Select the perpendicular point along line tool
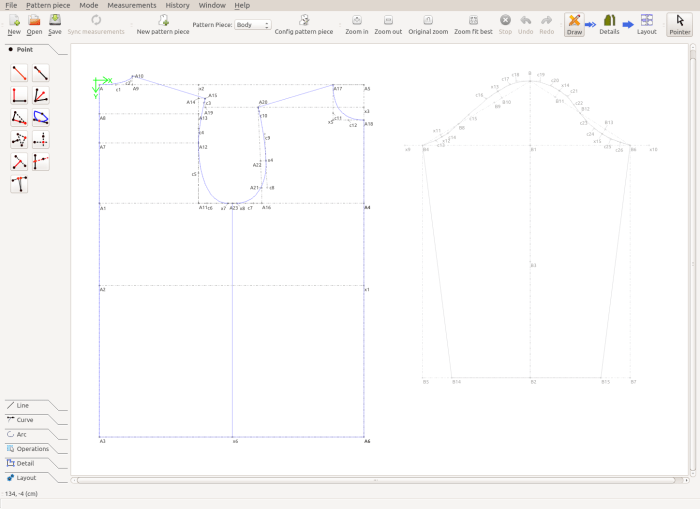The height and width of the screenshot is (509, 700). coord(19,162)
